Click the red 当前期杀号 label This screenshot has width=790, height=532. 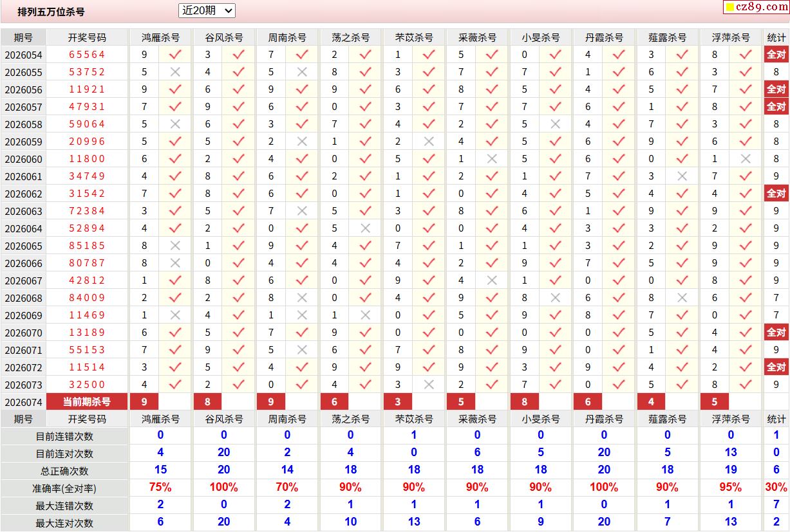click(87, 402)
